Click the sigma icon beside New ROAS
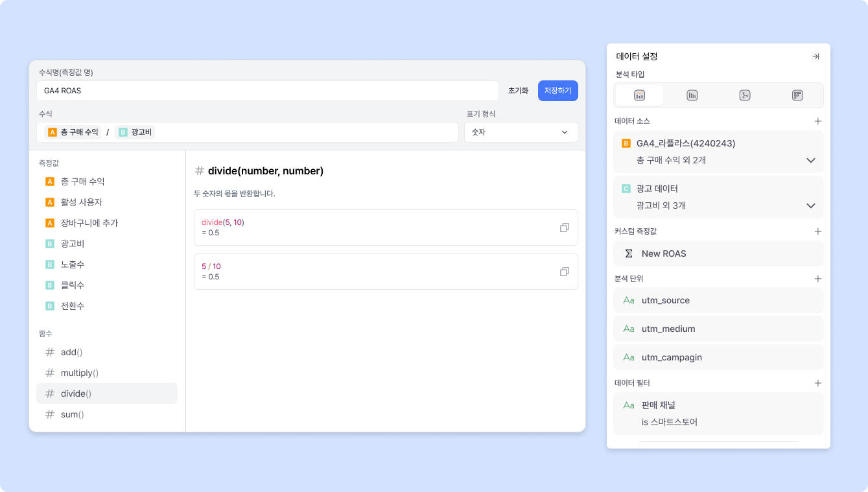Screen dimensions: 868x492 (x=628, y=253)
